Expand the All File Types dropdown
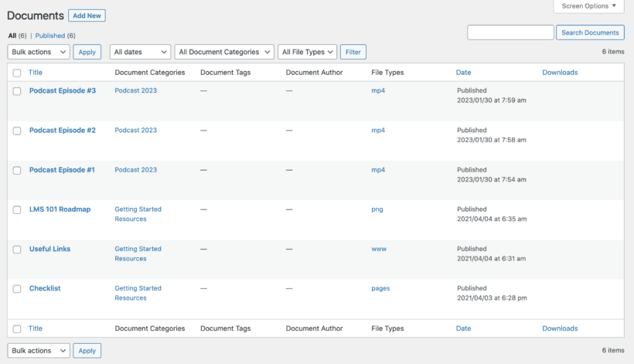Image resolution: width=634 pixels, height=364 pixels. [307, 52]
